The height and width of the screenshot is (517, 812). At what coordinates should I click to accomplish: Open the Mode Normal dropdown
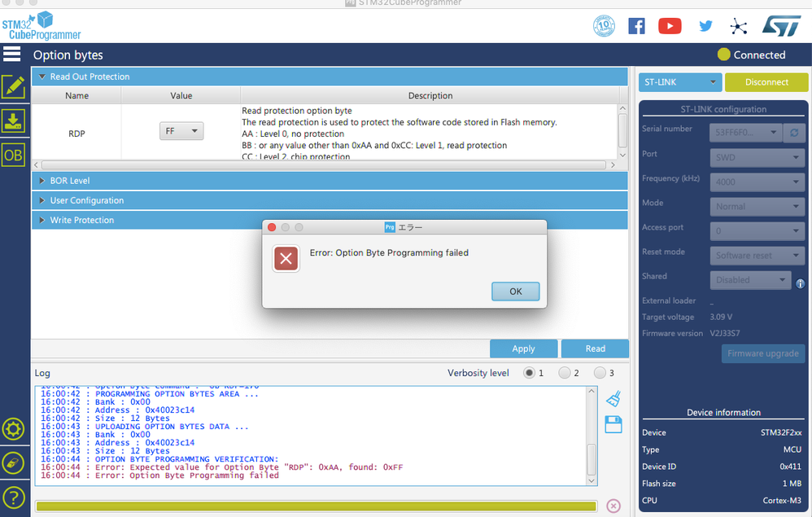click(x=757, y=206)
